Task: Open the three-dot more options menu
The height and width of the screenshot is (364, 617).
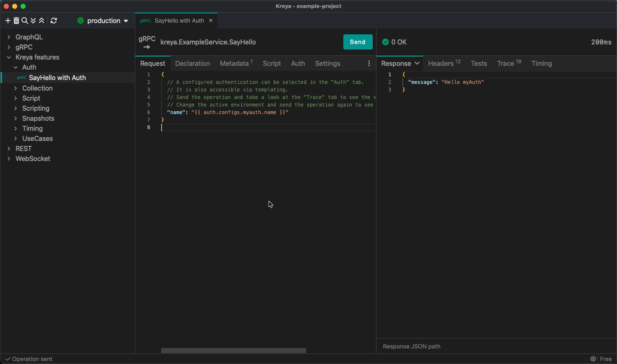Action: pos(369,63)
